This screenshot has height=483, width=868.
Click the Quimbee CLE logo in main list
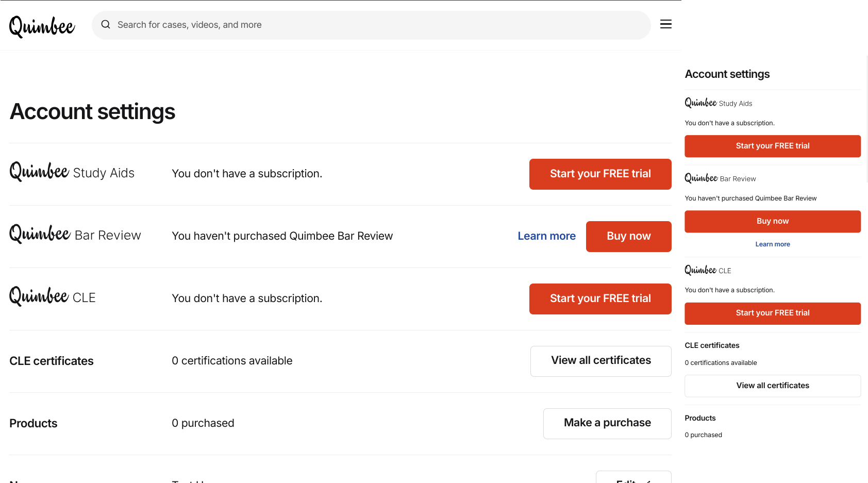coord(53,297)
